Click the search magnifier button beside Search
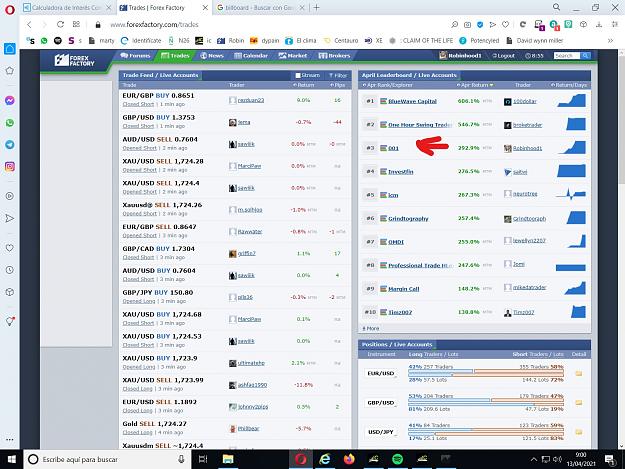625x469 pixels. (x=585, y=56)
